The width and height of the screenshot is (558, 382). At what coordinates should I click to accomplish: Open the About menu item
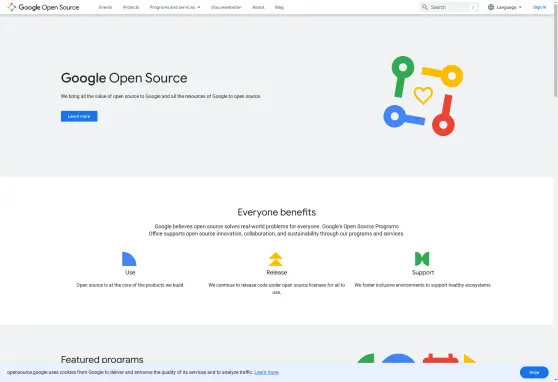(258, 7)
